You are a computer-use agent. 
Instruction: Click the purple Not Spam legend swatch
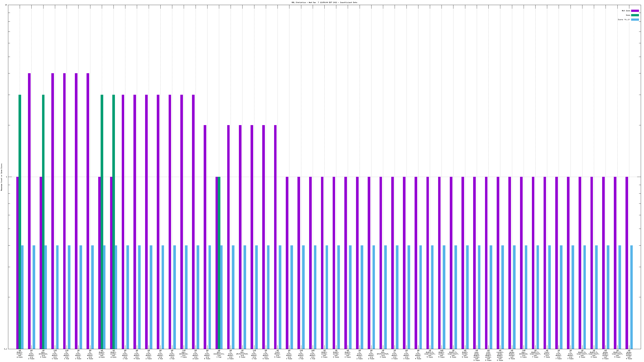(x=635, y=11)
